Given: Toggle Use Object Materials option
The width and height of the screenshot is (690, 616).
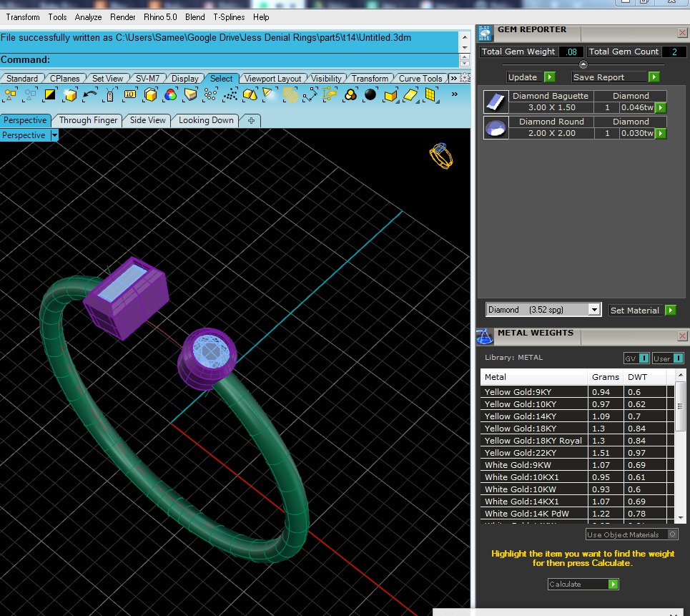Looking at the screenshot, I should (x=672, y=534).
